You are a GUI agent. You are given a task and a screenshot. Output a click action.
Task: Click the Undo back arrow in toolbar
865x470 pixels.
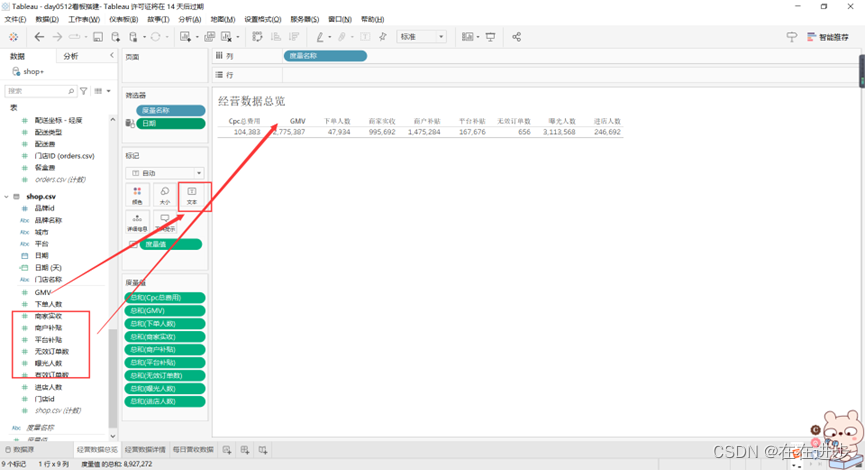[x=39, y=37]
